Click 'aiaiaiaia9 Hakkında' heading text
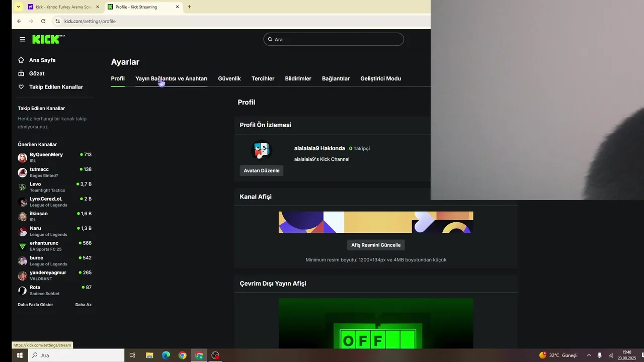The image size is (644, 362). point(319,148)
